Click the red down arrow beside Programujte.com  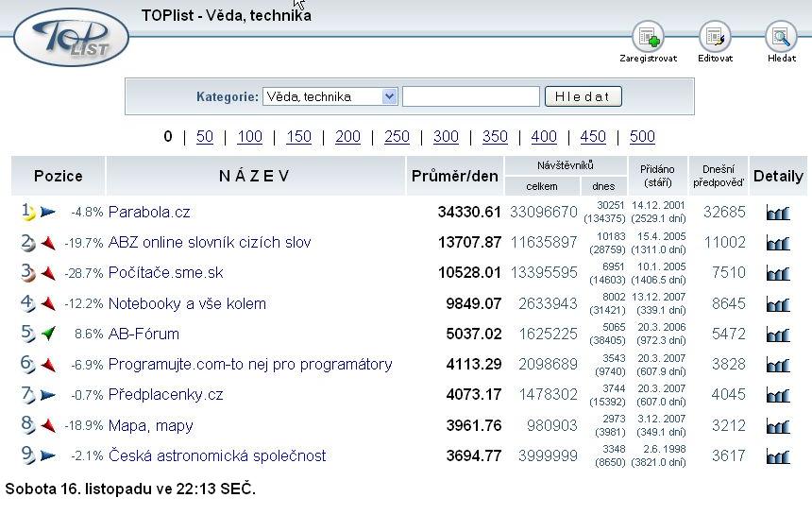coord(48,364)
